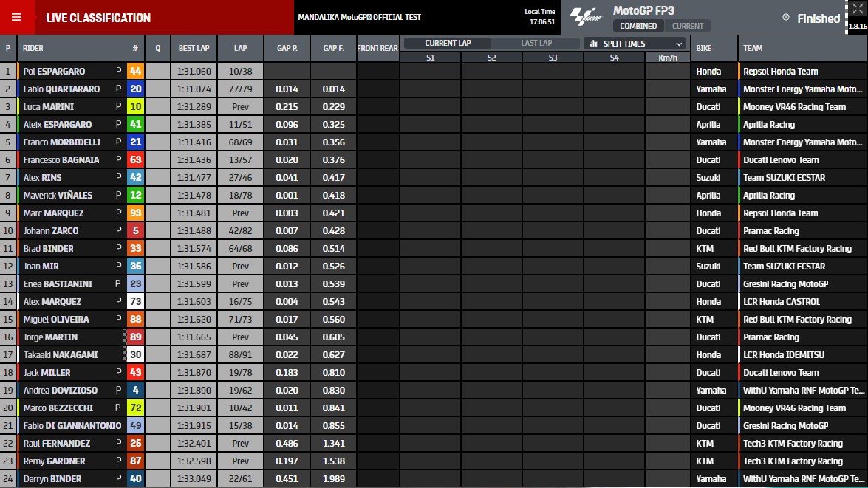Screen dimensions: 868x488
Task: Click the FRONT REAR column header
Action: tap(377, 48)
